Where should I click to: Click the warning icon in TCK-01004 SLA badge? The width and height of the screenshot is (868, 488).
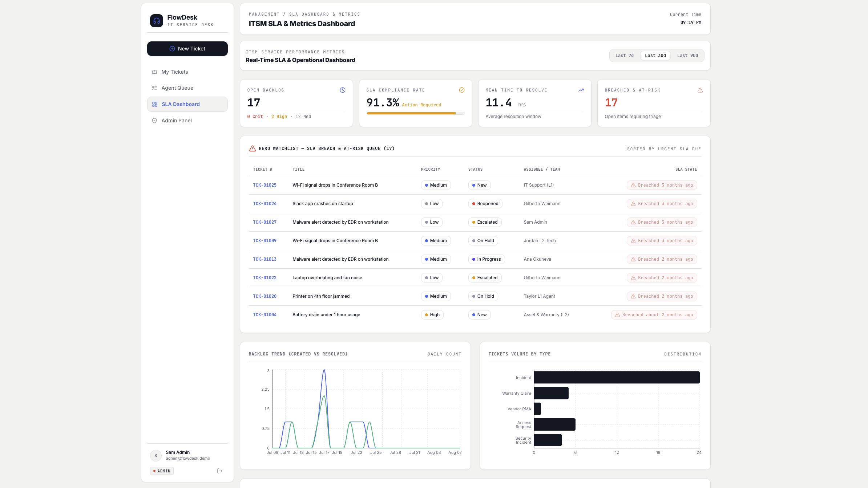(x=618, y=315)
